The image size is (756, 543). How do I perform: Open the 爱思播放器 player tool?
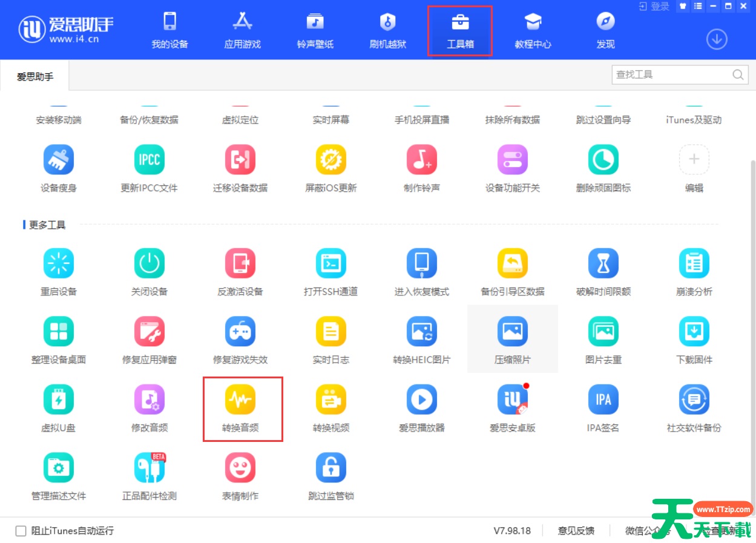[x=421, y=408]
